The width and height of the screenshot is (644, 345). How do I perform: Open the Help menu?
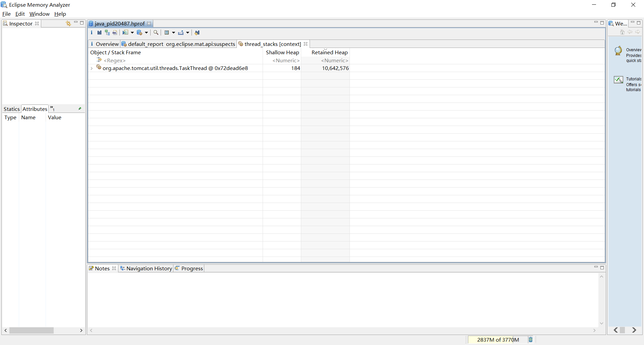click(x=60, y=14)
